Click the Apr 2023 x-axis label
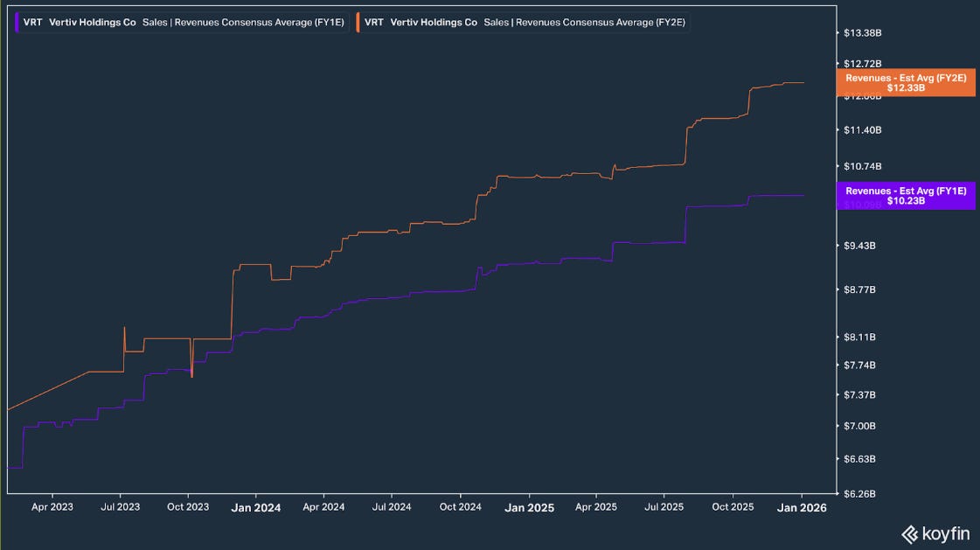 coord(52,507)
